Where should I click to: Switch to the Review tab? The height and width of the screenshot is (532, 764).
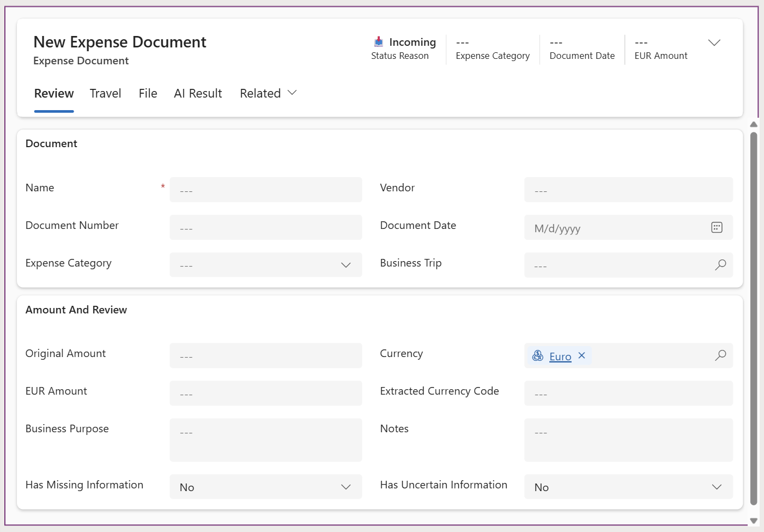pyautogui.click(x=54, y=93)
